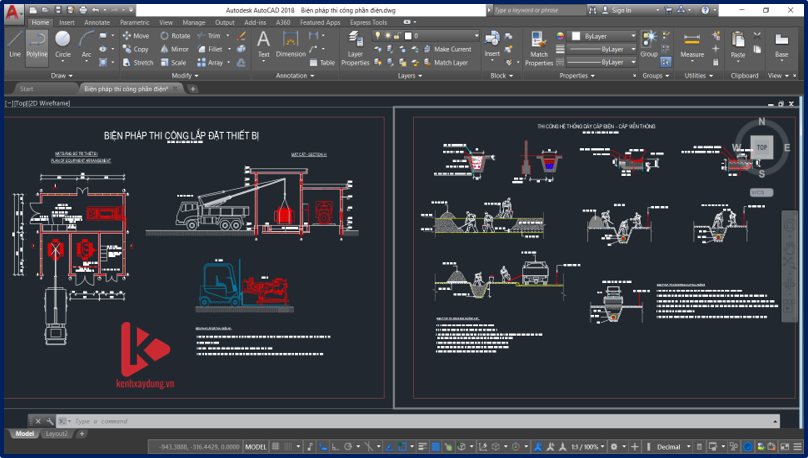Screen dimensions: 808x458
Task: Open the Layout2 tab
Action: click(56, 434)
